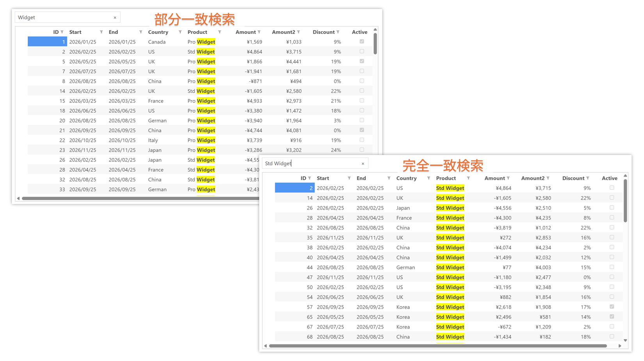Toggle Active checkbox for ID 1 Canada row
Viewport: 644px width, 361px height.
(x=362, y=41)
